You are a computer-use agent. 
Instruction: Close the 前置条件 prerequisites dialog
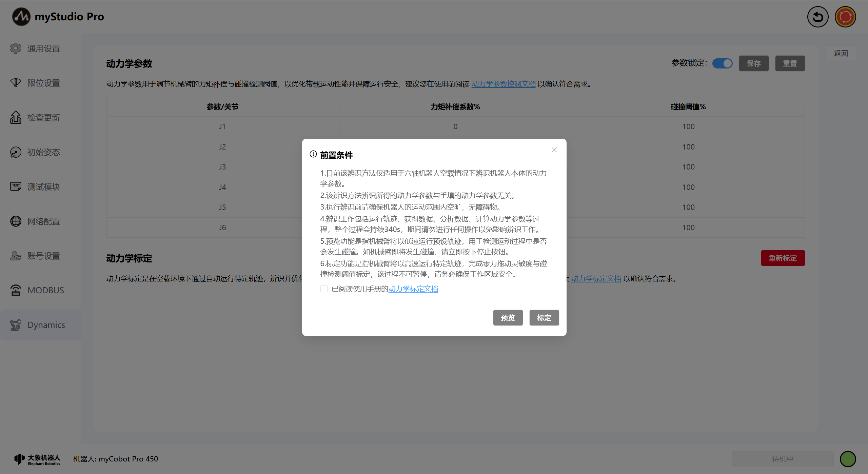[554, 150]
